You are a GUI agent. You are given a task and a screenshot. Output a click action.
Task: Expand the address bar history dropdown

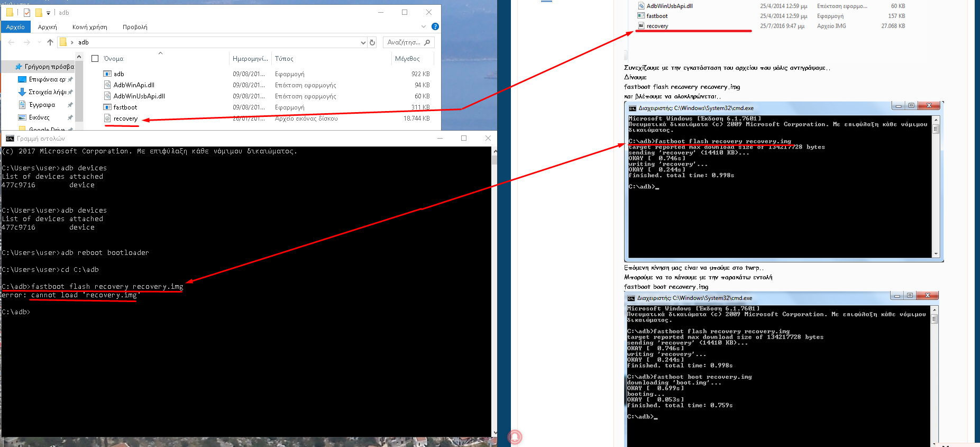click(363, 42)
